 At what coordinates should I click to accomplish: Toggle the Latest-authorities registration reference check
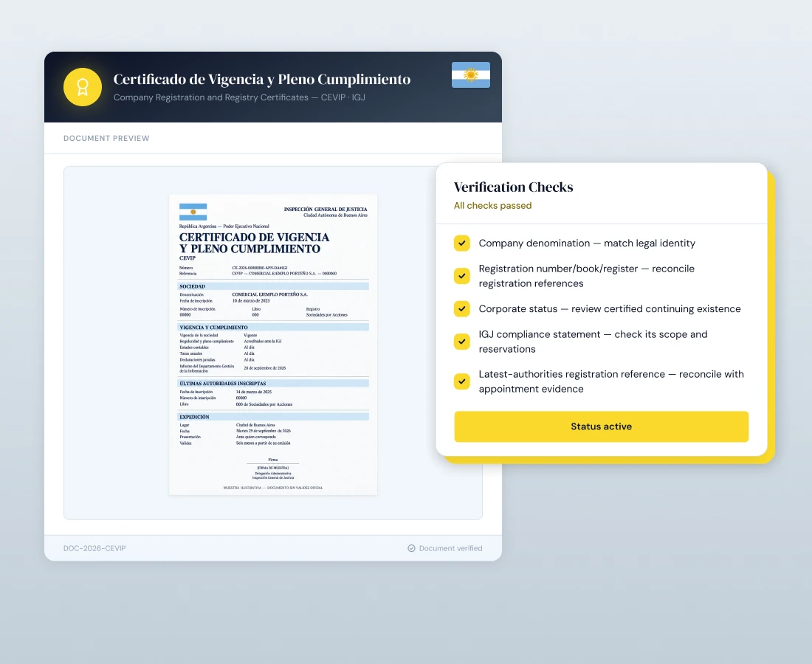click(x=462, y=381)
